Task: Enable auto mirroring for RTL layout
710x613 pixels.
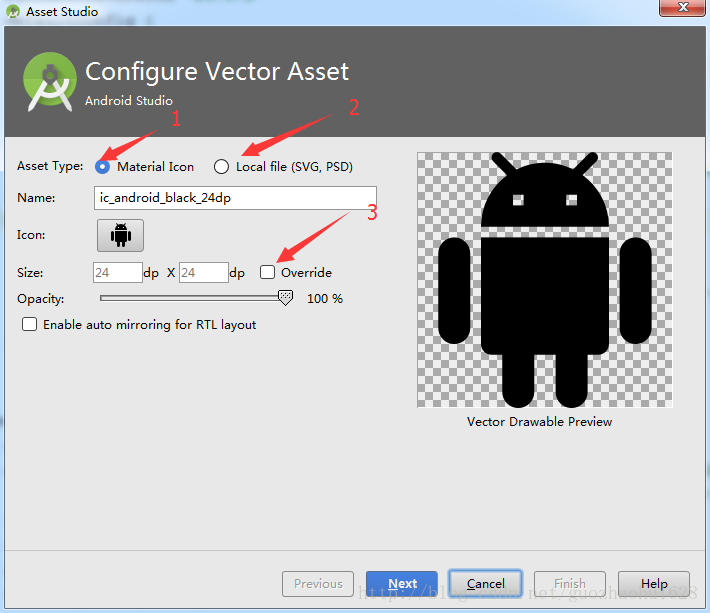Action: [29, 324]
